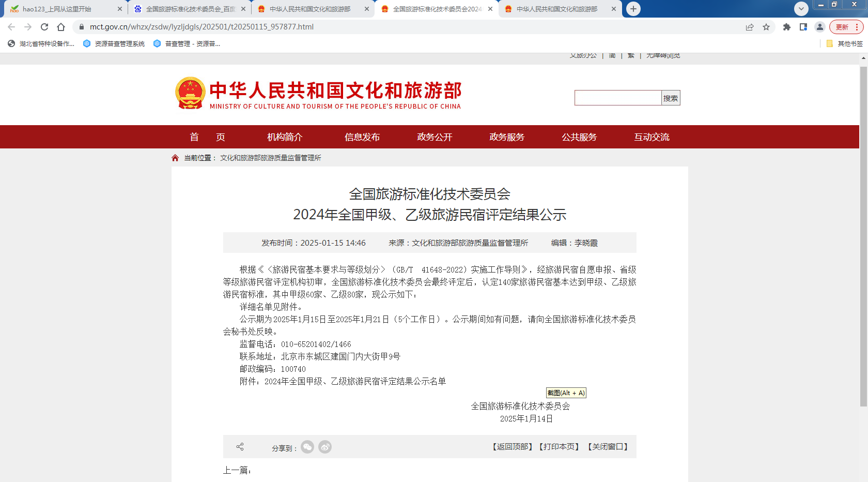Screen dimensions: 868x482
Task: Bookmark this page with star icon
Action: [x=766, y=27]
